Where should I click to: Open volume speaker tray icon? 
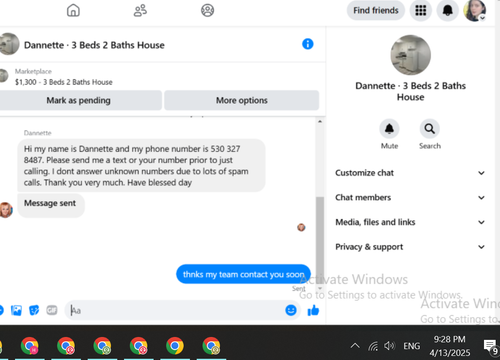click(x=389, y=346)
